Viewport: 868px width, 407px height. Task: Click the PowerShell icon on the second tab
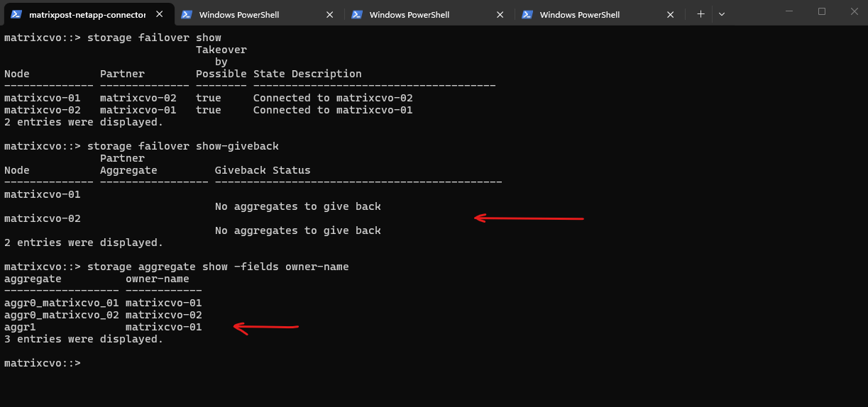[187, 14]
